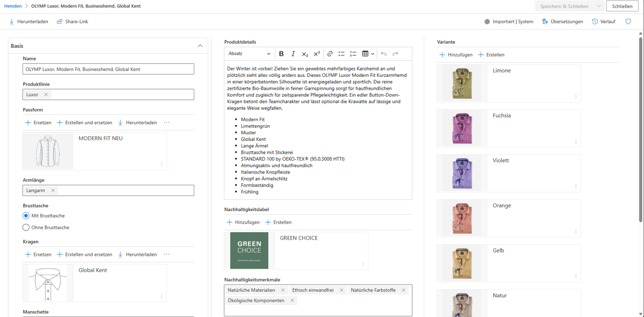The image size is (644, 317).
Task: Select the Ohne Brusttasche radio option
Action: click(x=26, y=227)
